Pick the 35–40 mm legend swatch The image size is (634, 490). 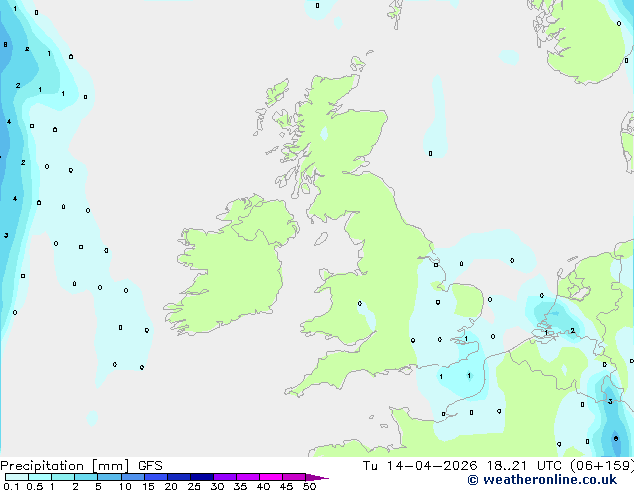point(248,477)
